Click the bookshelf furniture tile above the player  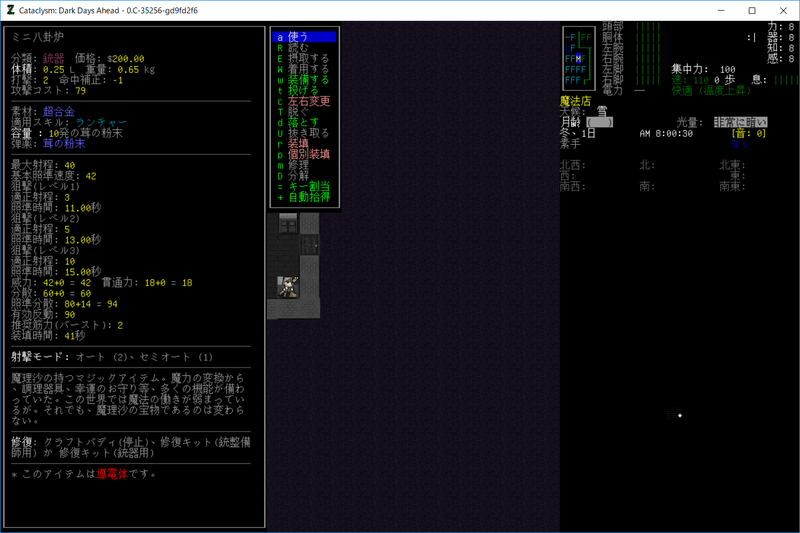tap(288, 223)
